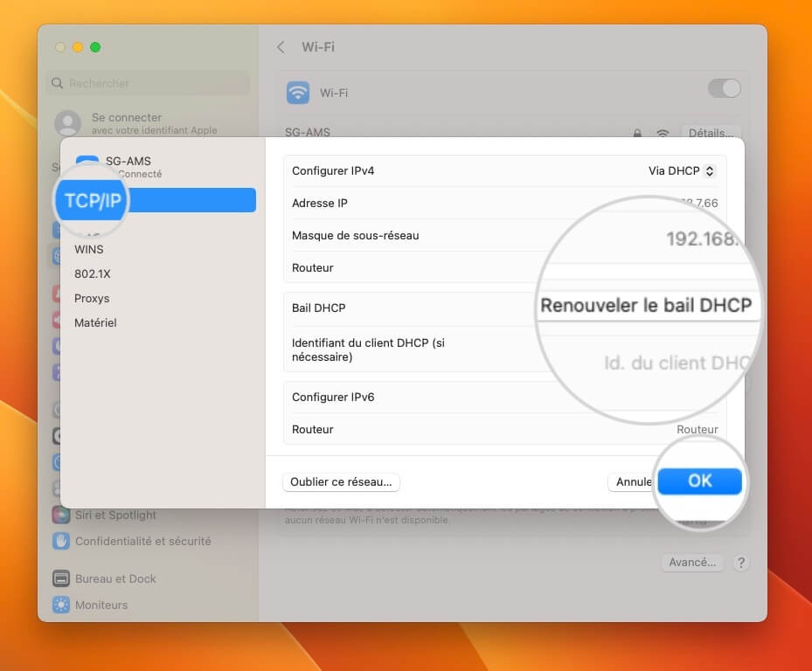Click the question mark help button

(x=741, y=563)
